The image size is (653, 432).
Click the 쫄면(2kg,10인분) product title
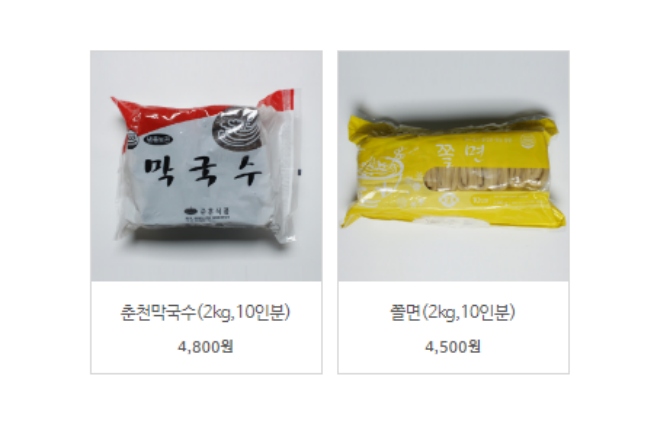pyautogui.click(x=453, y=312)
